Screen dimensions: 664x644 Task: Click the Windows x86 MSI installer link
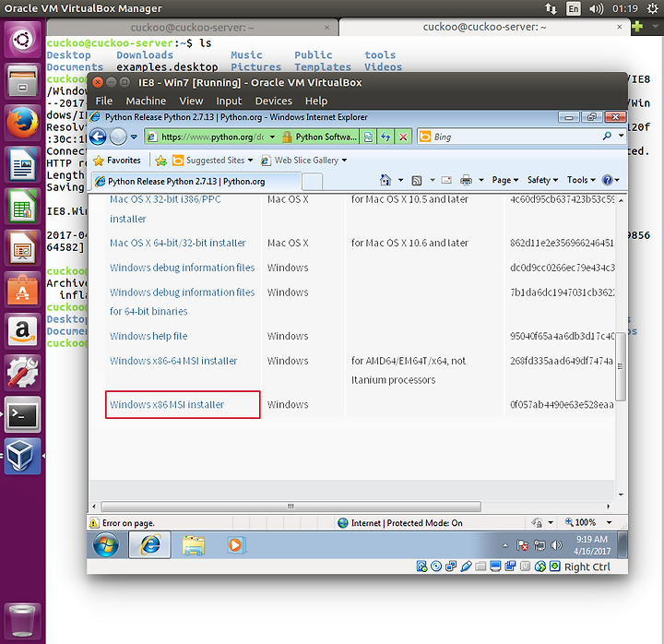pos(167,405)
